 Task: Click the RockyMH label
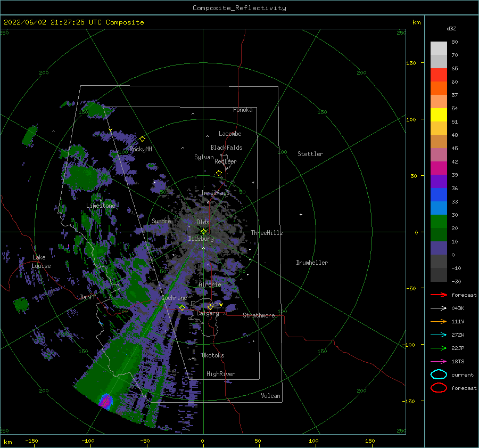pyautogui.click(x=141, y=149)
